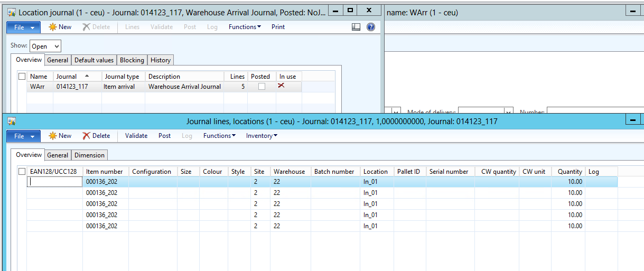Click Post in Journal lines toolbar
Viewport: 644px width, 271px height.
click(x=164, y=136)
